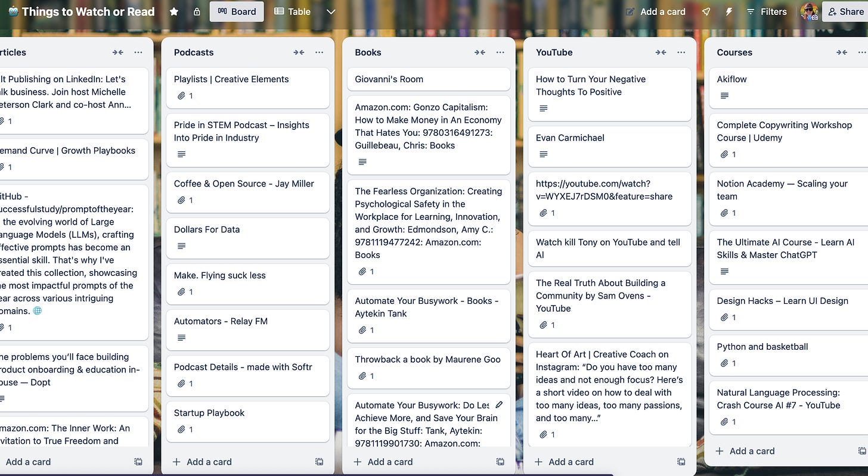
Task: Expand the views dropdown chevron next to Table
Action: (331, 11)
